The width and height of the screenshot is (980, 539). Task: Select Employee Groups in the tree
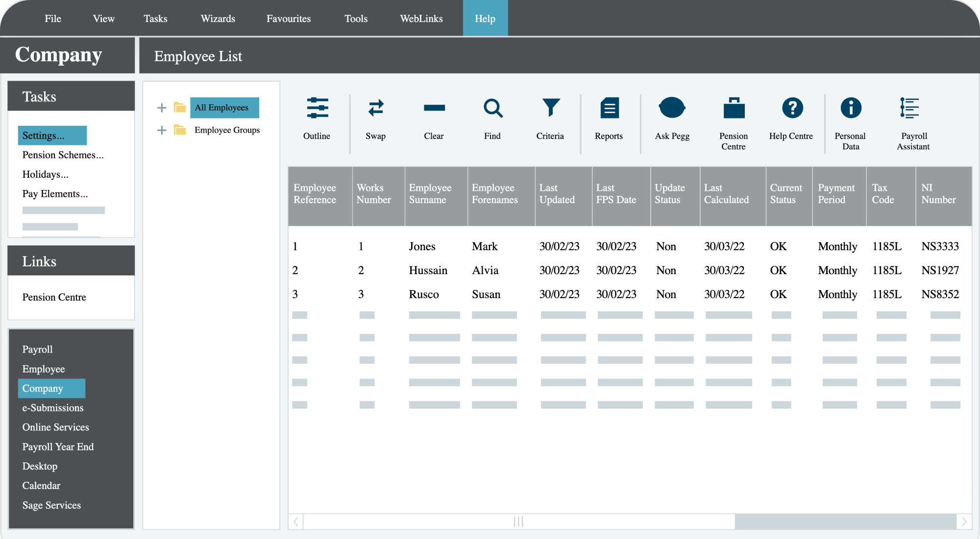[x=227, y=130]
